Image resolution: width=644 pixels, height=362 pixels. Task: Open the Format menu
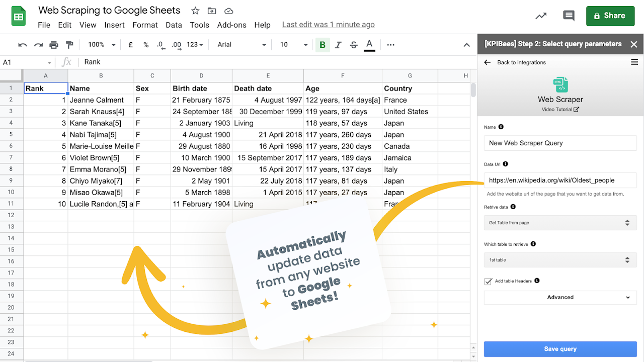pos(145,25)
